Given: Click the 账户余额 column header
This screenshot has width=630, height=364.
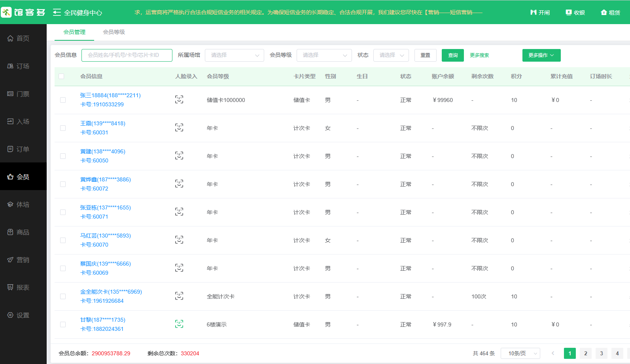Looking at the screenshot, I should pos(443,76).
